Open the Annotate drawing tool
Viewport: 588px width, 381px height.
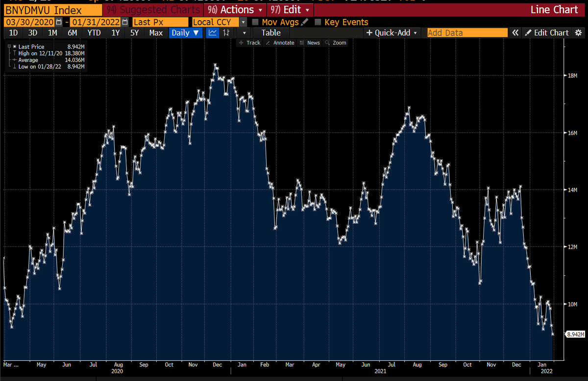280,43
